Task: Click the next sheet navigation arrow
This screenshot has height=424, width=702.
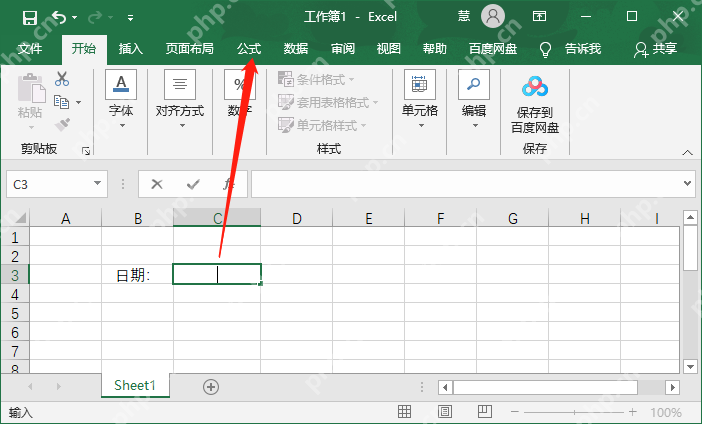Action: (x=59, y=386)
